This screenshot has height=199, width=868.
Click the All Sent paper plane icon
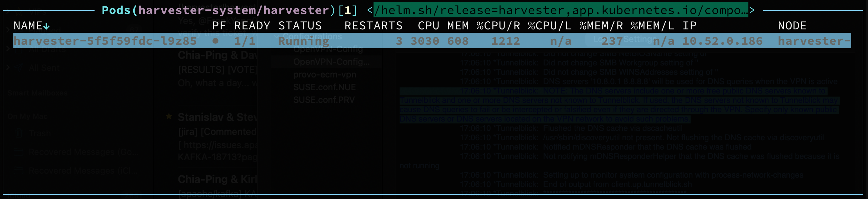[19, 68]
